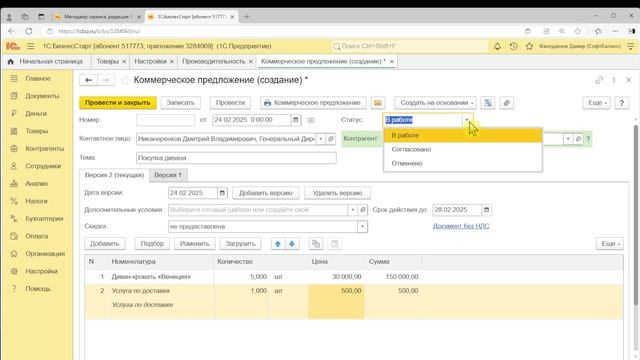Open top Еще menu button
The width and height of the screenshot is (640, 360).
tap(597, 103)
